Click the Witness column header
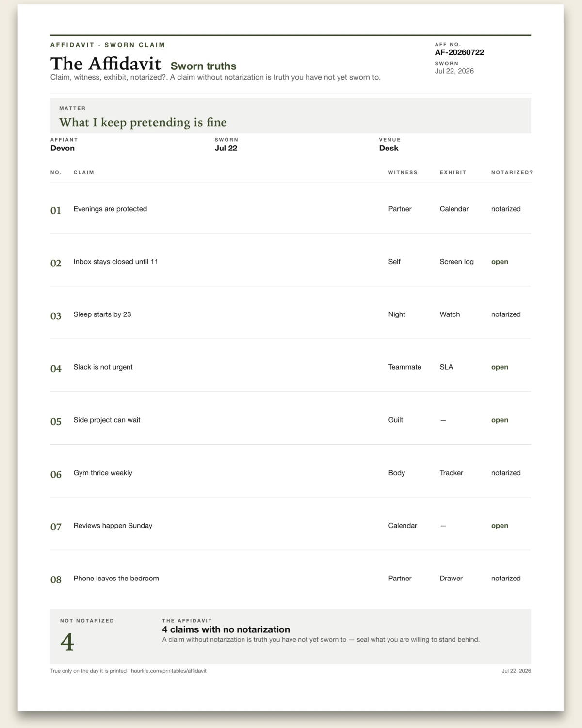 point(403,172)
